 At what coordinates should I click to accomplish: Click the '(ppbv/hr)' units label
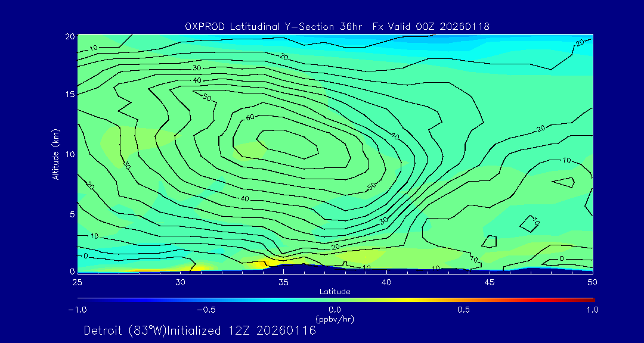(x=335, y=319)
